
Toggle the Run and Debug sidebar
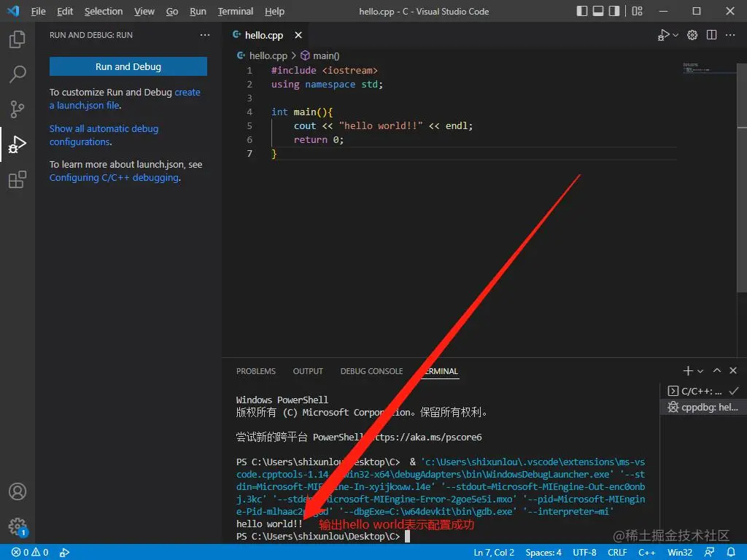point(18,144)
